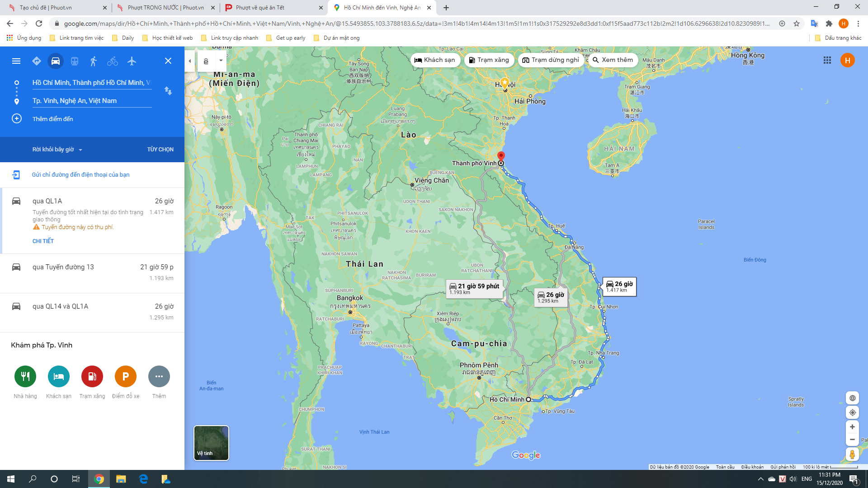This screenshot has height=488, width=868.
Task: Open Ứng dụng apps shortcut
Action: (24, 38)
